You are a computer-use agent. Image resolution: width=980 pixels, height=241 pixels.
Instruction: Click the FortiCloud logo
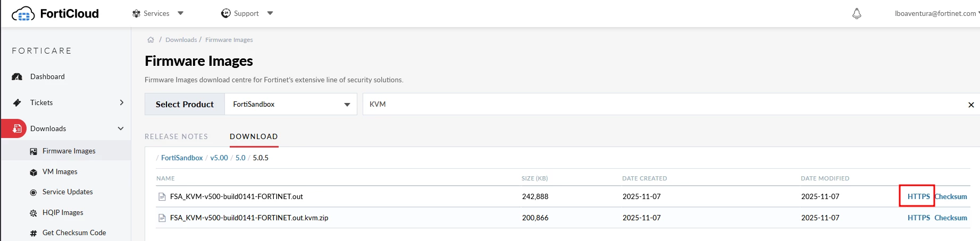click(x=55, y=14)
